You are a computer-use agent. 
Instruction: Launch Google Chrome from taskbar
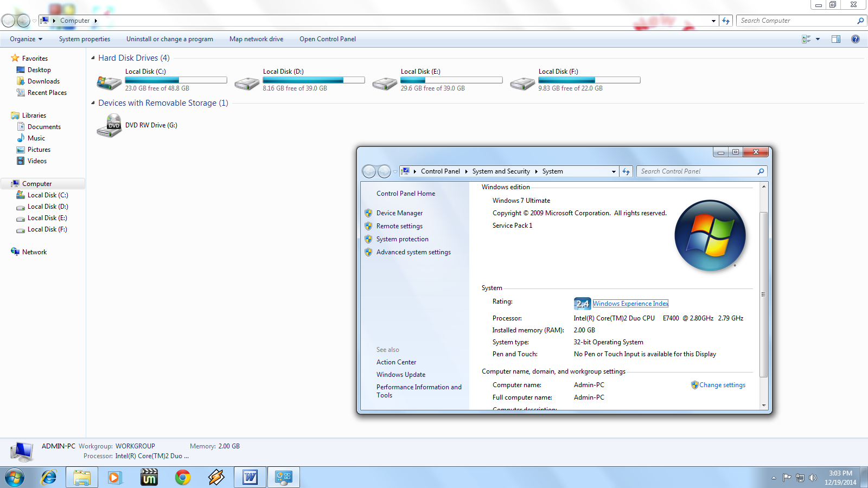183,478
